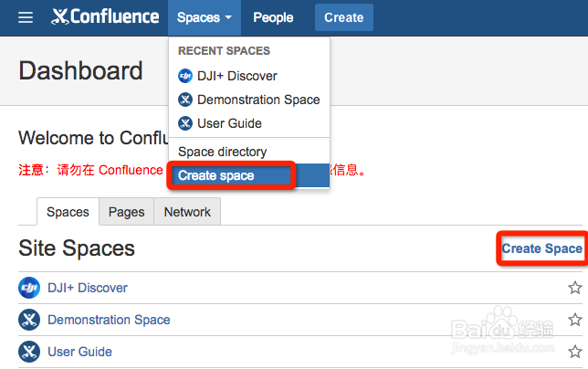Select DJI+ Discover from Recent Spaces
This screenshot has height=369, width=588.
(249, 76)
